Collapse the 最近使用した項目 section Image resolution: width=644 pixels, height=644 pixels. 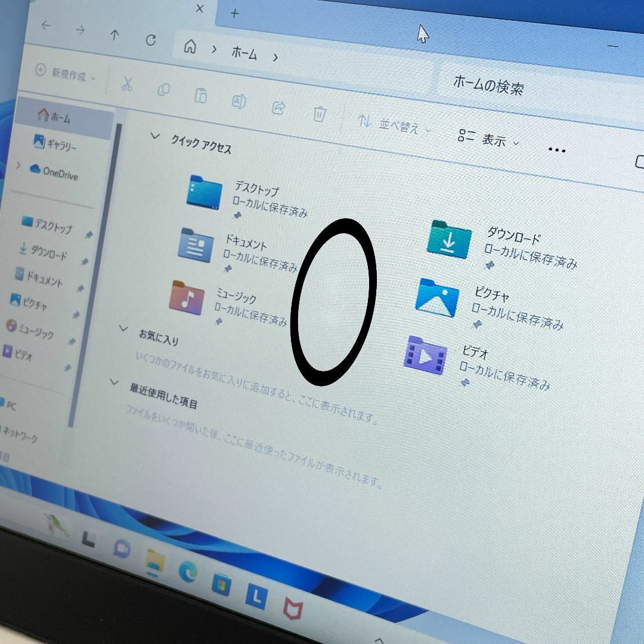tap(114, 382)
